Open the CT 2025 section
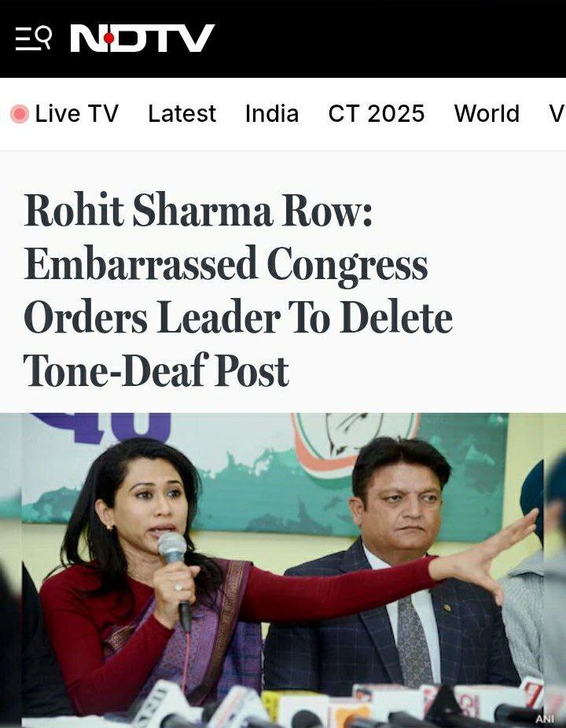This screenshot has width=566, height=728. click(376, 114)
